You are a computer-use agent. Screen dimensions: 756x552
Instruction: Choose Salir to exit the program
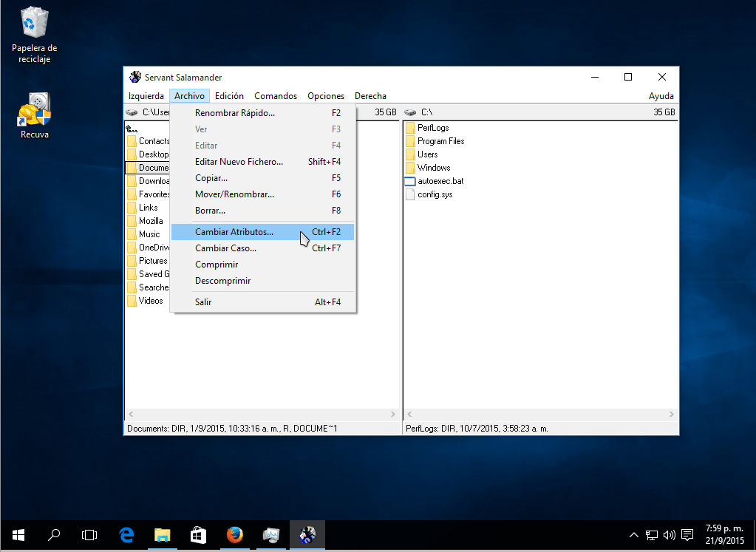(x=263, y=301)
